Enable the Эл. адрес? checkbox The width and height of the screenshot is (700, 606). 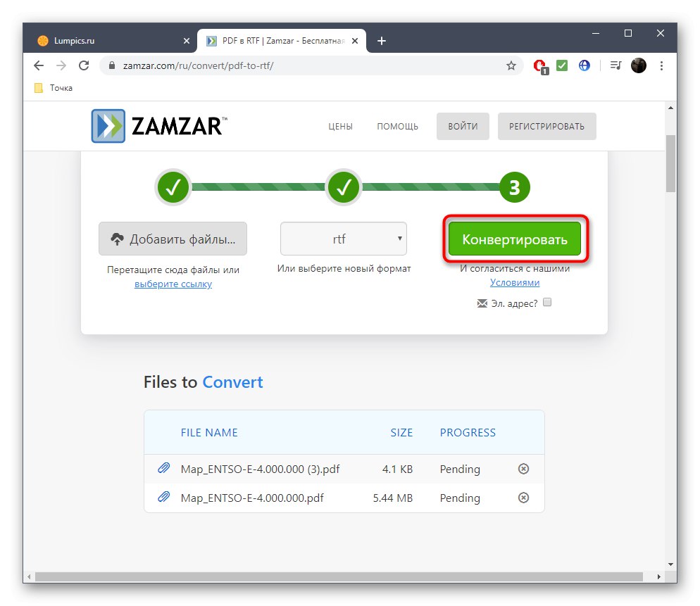tap(547, 303)
